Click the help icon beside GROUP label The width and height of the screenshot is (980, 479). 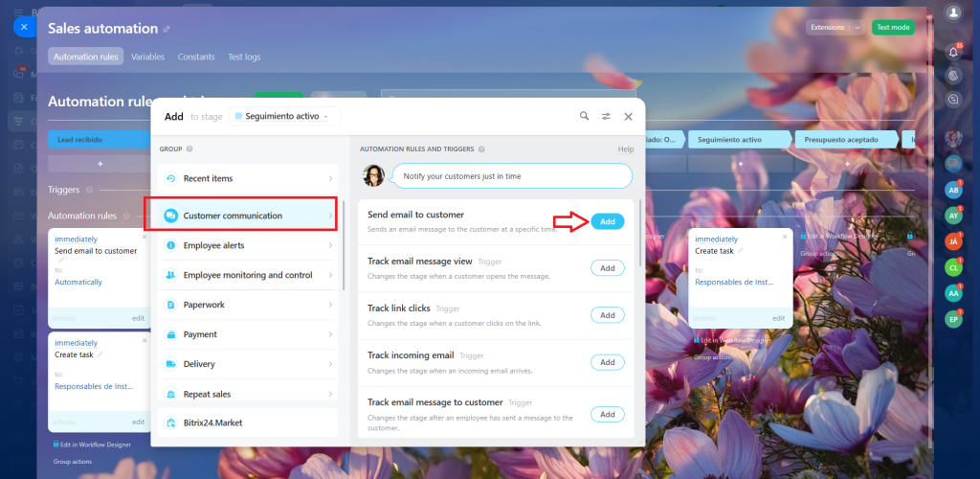[x=189, y=149]
